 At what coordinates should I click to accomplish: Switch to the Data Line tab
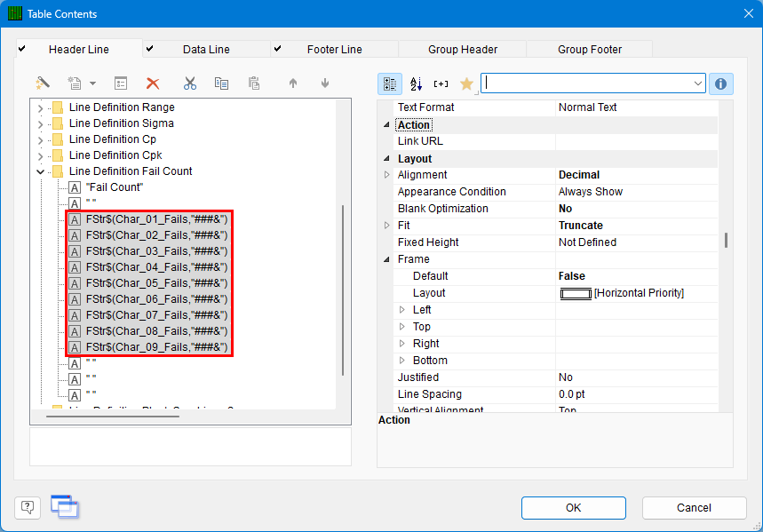[x=206, y=49]
